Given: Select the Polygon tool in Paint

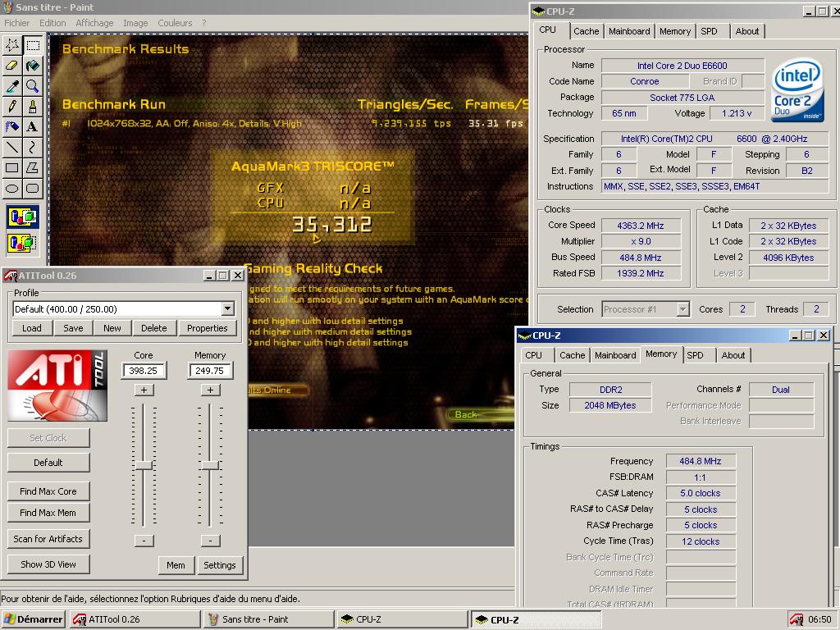Looking at the screenshot, I should [x=33, y=167].
